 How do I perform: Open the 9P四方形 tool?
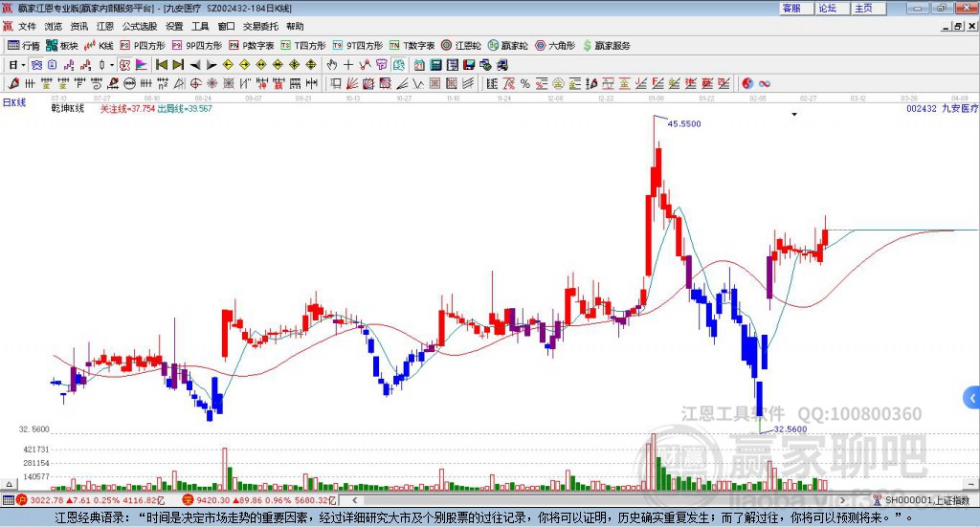click(x=197, y=46)
